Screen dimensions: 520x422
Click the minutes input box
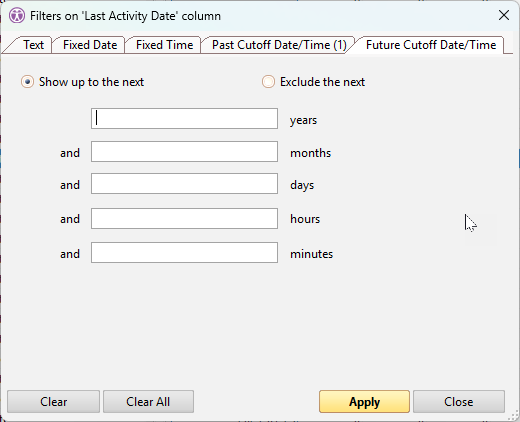184,253
